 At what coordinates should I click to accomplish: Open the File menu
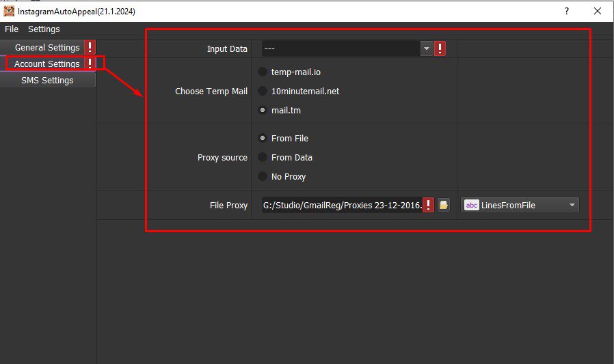[x=12, y=29]
